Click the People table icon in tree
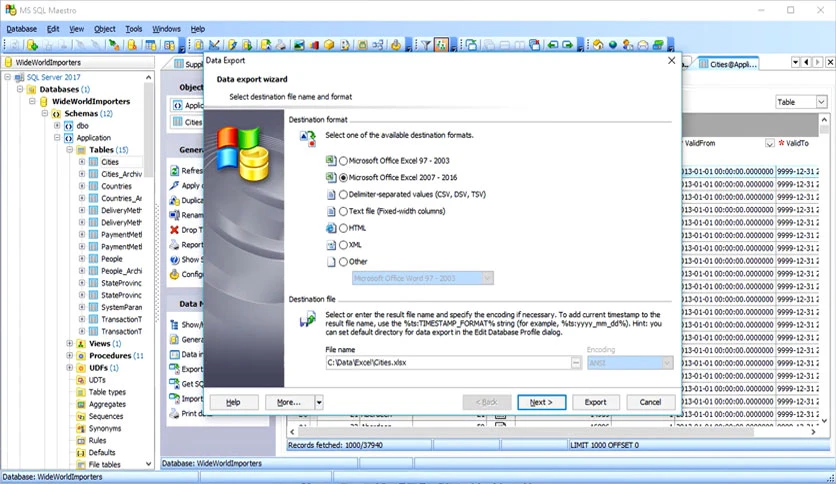Image resolution: width=836 pixels, height=484 pixels. click(x=93, y=259)
